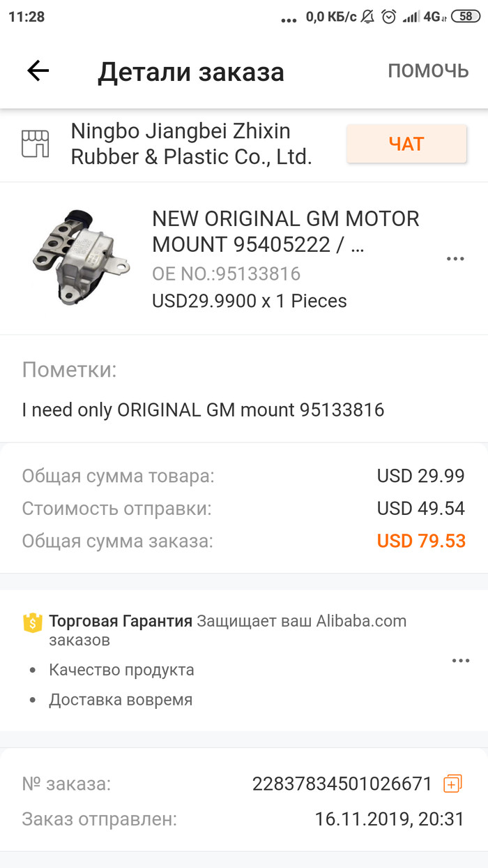Expand product options three-dot menu

coord(455,259)
